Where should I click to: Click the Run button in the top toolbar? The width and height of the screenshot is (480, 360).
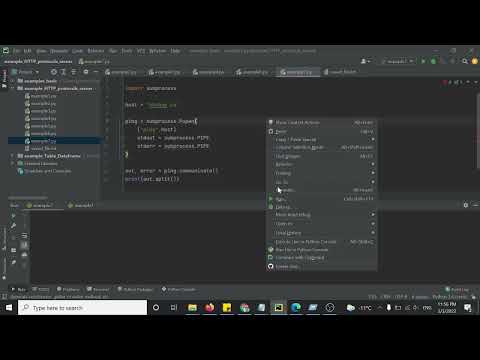click(x=423, y=61)
